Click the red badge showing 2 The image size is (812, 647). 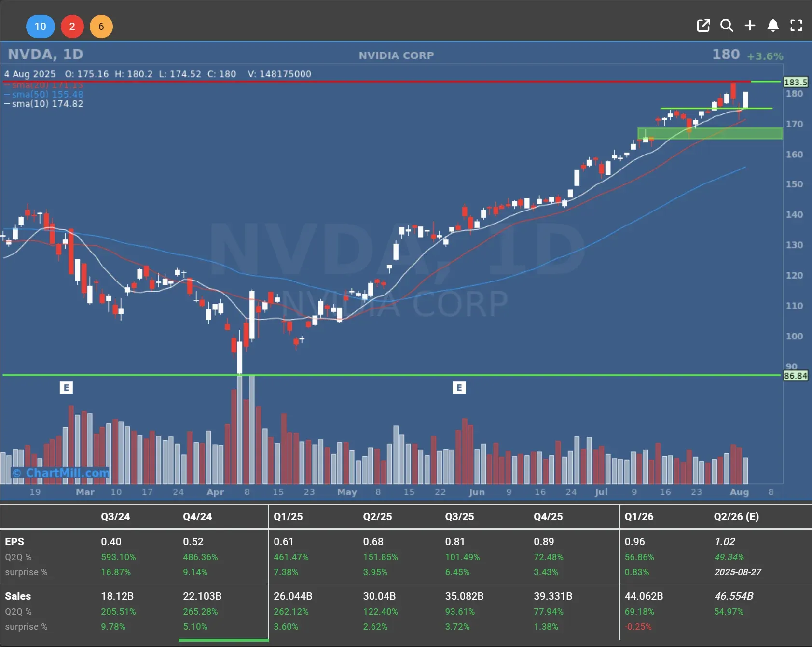[x=72, y=26]
